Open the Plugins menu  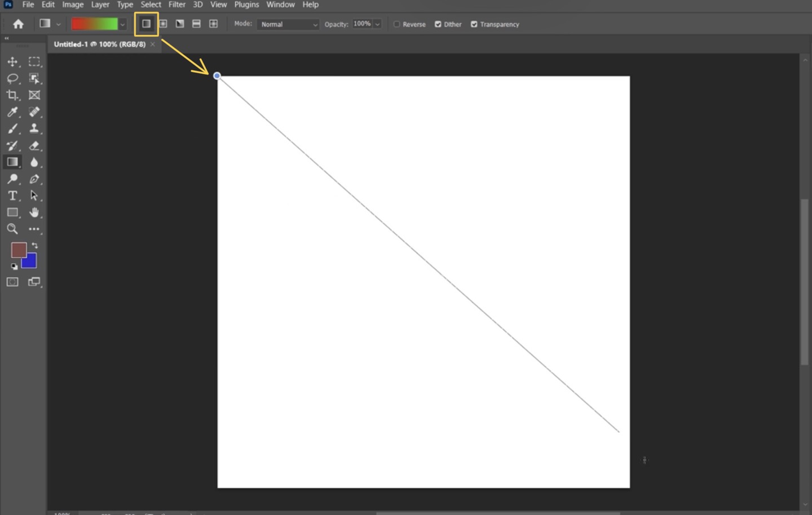tap(246, 5)
